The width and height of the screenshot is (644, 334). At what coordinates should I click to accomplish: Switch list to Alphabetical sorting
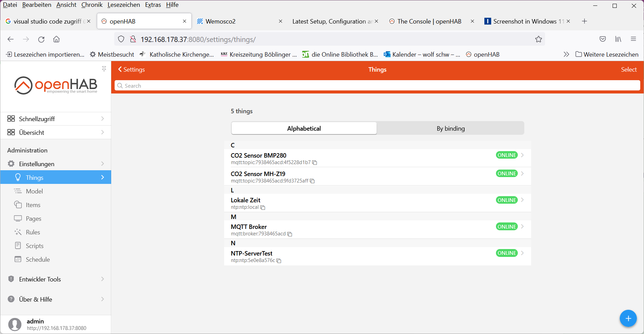(304, 128)
